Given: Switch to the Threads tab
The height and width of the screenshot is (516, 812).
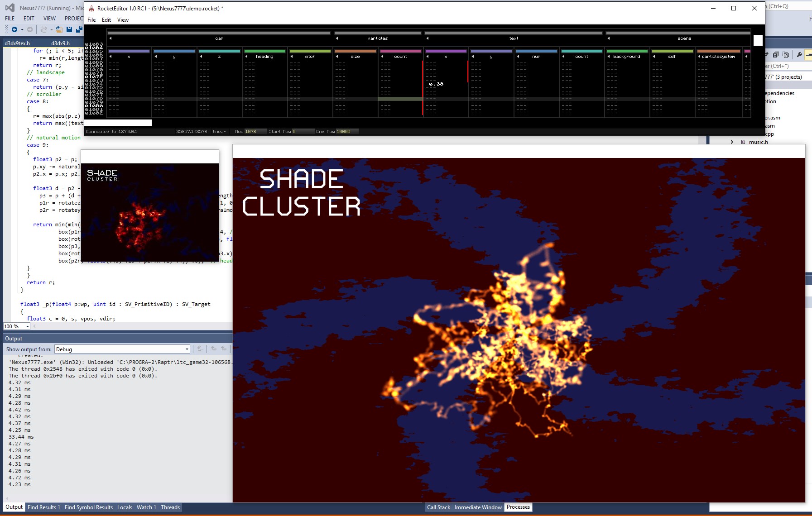Looking at the screenshot, I should (170, 507).
